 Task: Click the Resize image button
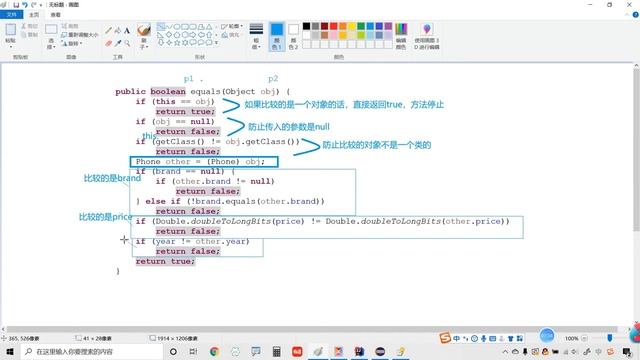[80, 35]
